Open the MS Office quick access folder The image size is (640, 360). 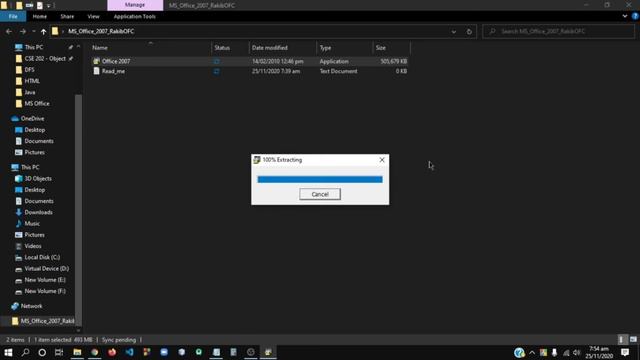(37, 104)
